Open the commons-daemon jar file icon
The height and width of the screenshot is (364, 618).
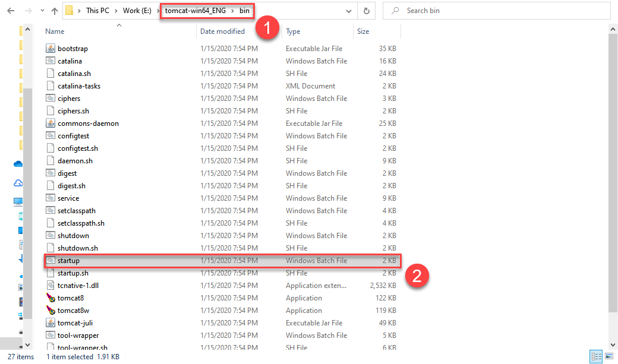click(x=50, y=123)
